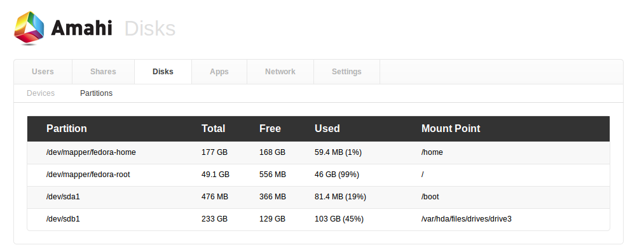644x252 pixels.
Task: Click the Used column header
Action: click(327, 129)
